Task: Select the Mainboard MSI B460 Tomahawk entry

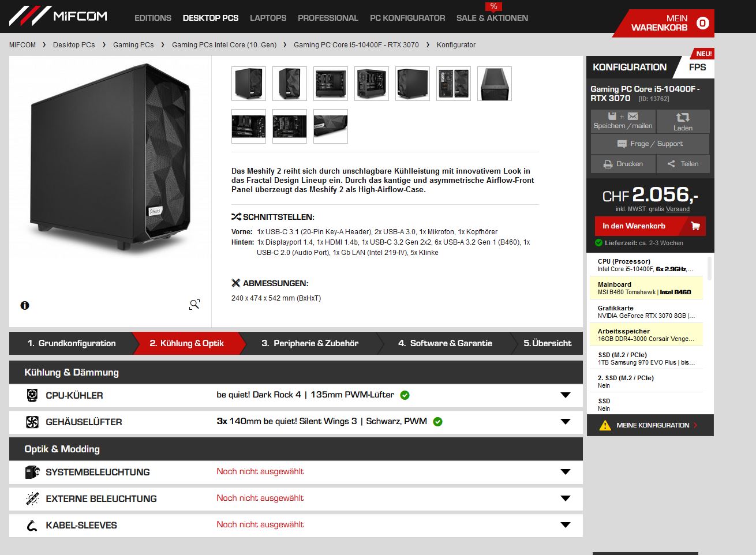Action: click(646, 288)
